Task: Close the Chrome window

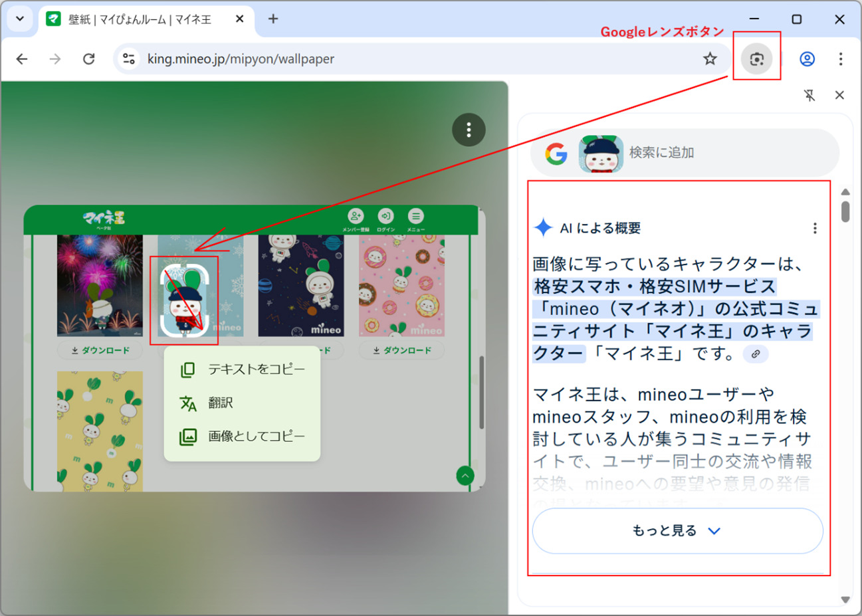Action: click(839, 19)
